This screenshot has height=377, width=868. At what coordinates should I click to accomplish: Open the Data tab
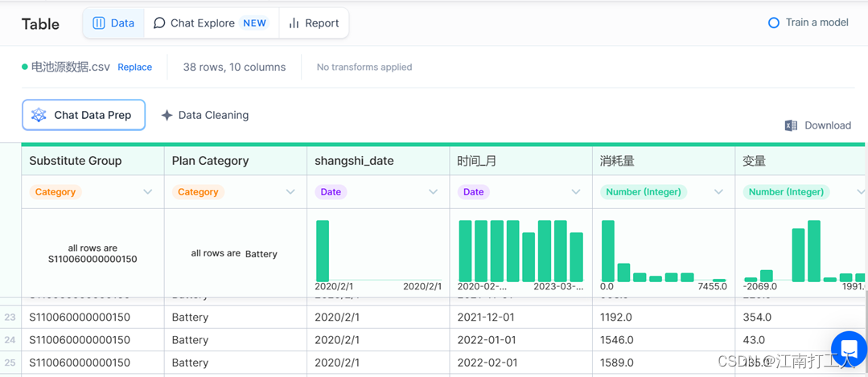point(113,23)
